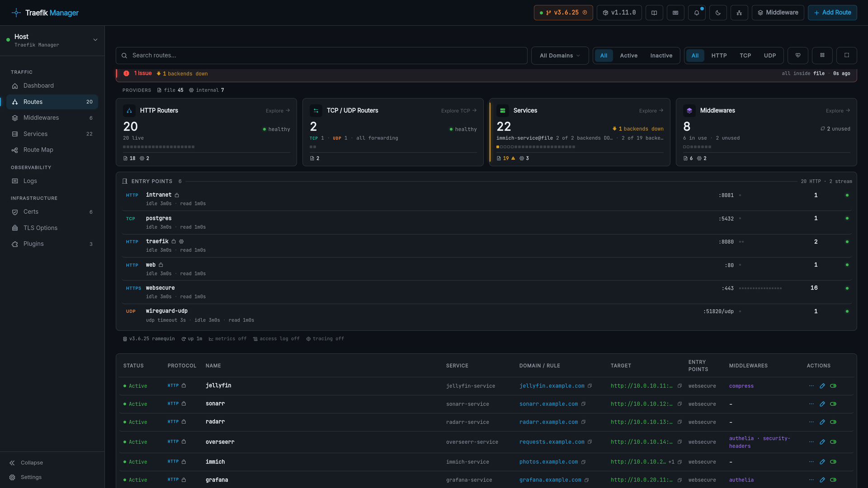
Task: Copy the requests.example.com domain
Action: coord(590,442)
